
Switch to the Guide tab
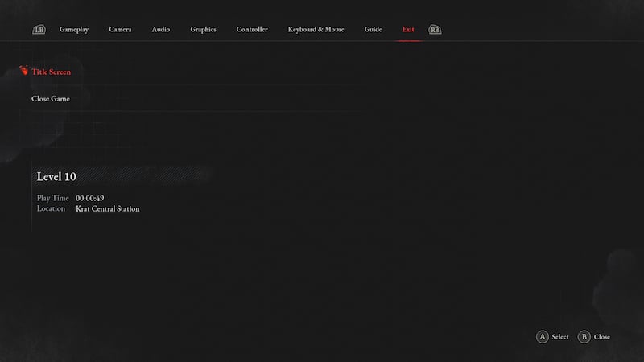point(373,30)
